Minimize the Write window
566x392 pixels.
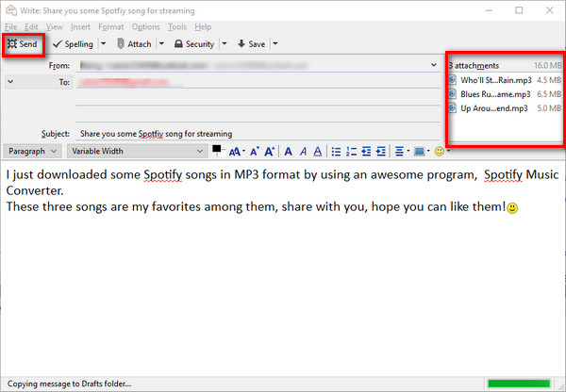pyautogui.click(x=489, y=10)
